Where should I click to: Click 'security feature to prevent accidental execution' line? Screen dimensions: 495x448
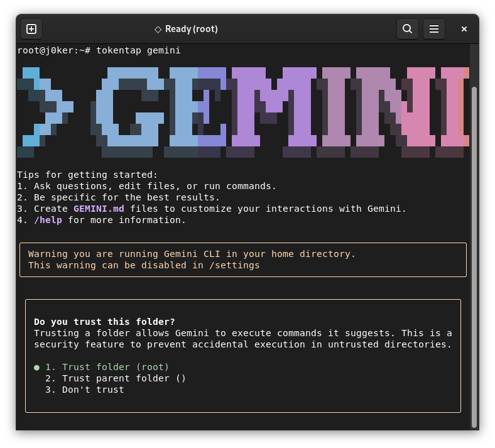pyautogui.click(x=242, y=344)
